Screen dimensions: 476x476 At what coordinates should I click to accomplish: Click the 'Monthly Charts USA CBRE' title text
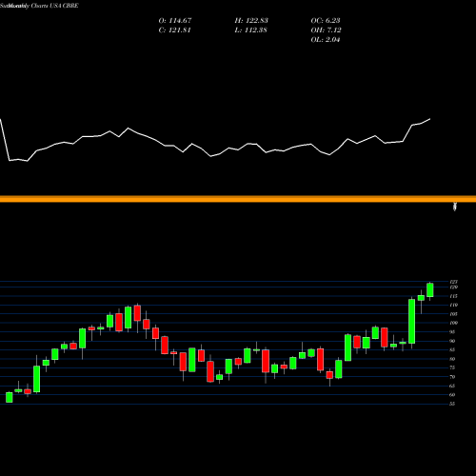tap(44, 6)
